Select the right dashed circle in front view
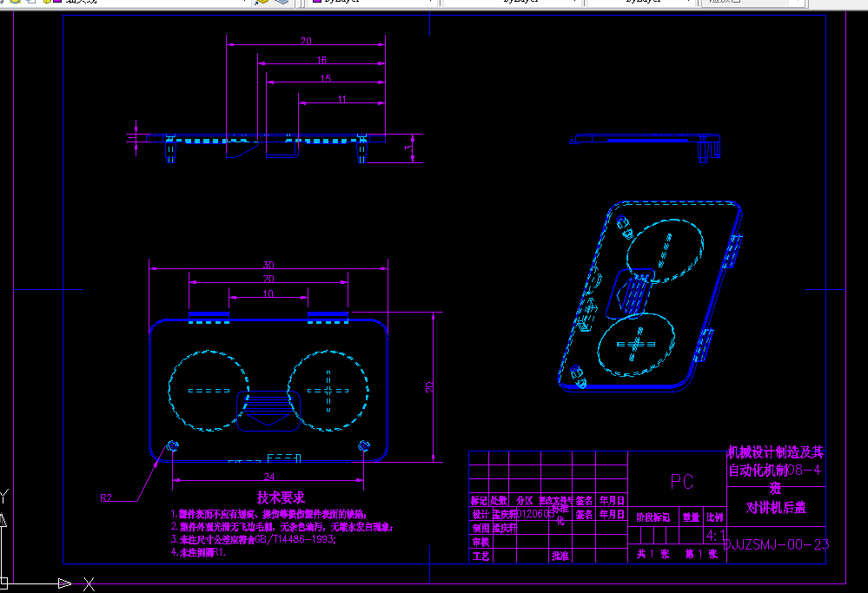 coord(328,391)
